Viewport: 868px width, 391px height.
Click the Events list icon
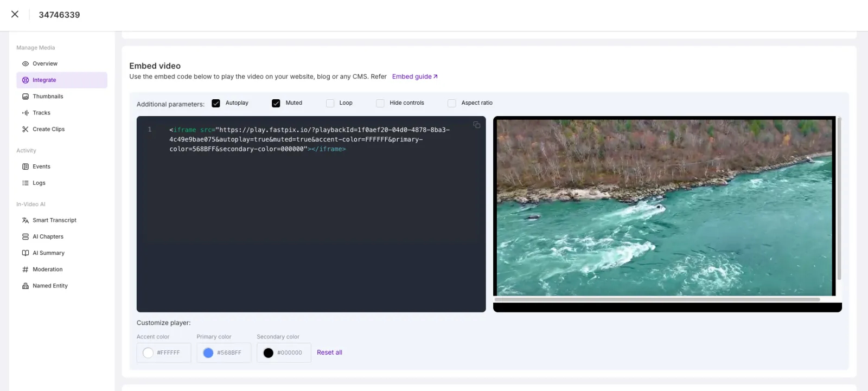click(25, 166)
